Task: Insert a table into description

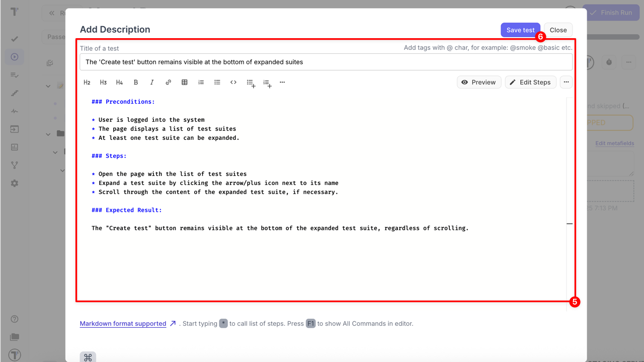Action: (185, 82)
